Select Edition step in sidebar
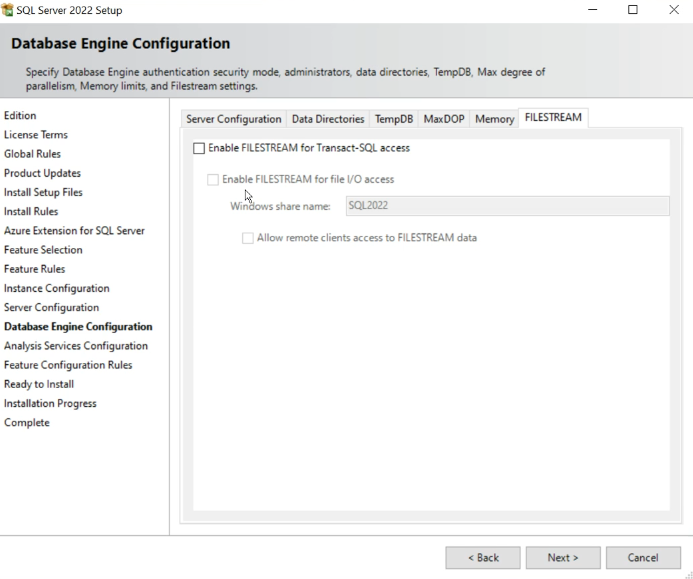693x579 pixels. (20, 116)
